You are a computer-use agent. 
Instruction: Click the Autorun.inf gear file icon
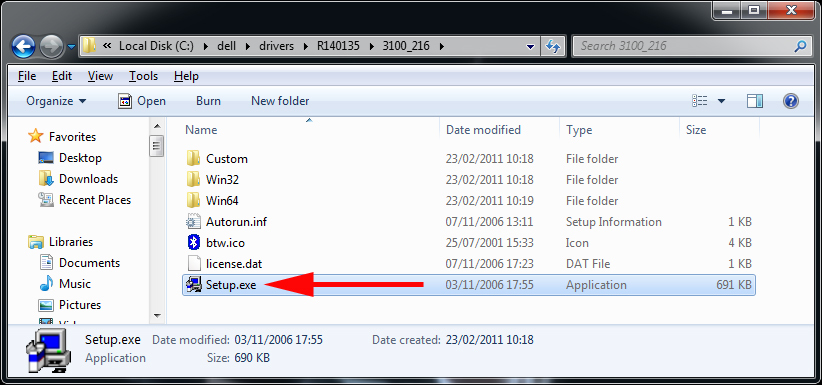(193, 221)
